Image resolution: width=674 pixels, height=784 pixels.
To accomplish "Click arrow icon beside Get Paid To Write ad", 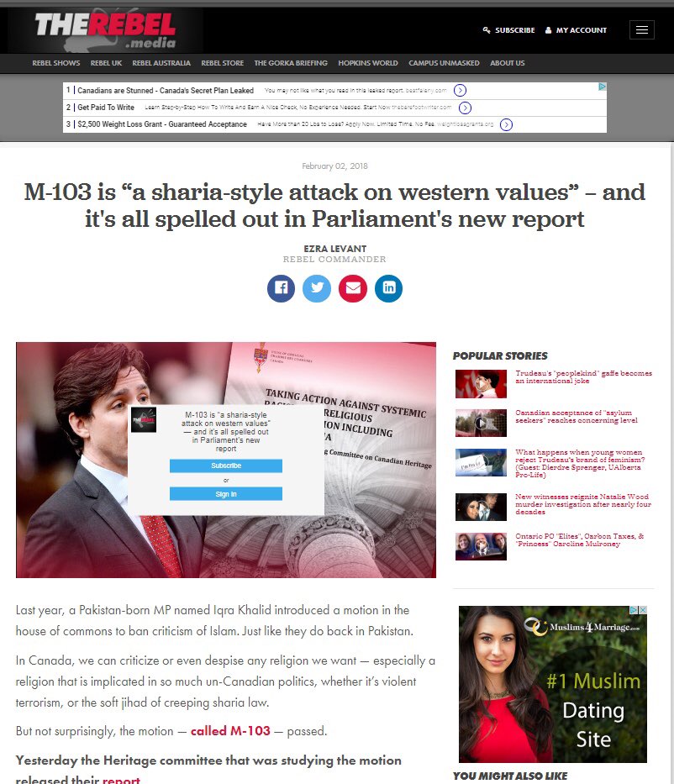I will [x=465, y=108].
